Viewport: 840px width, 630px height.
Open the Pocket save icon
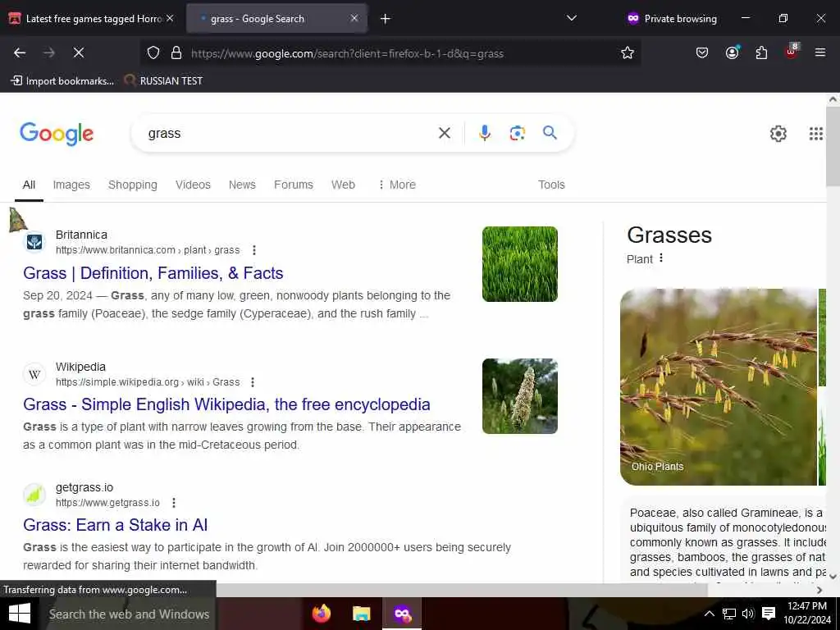pyautogui.click(x=702, y=52)
